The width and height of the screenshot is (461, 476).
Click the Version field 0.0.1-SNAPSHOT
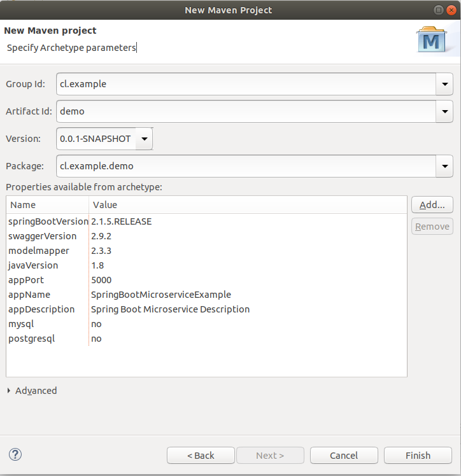pos(96,139)
